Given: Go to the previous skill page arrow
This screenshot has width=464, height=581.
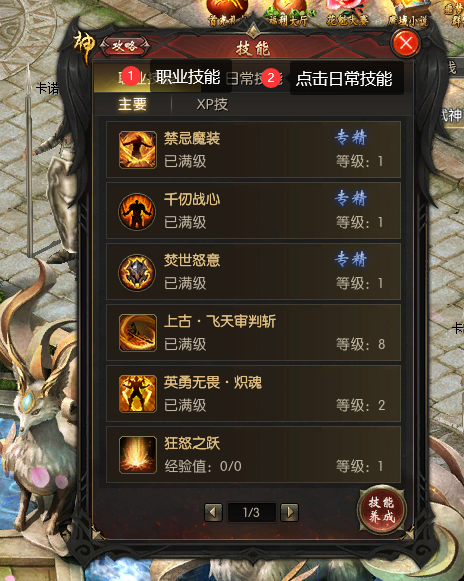Looking at the screenshot, I should [213, 512].
